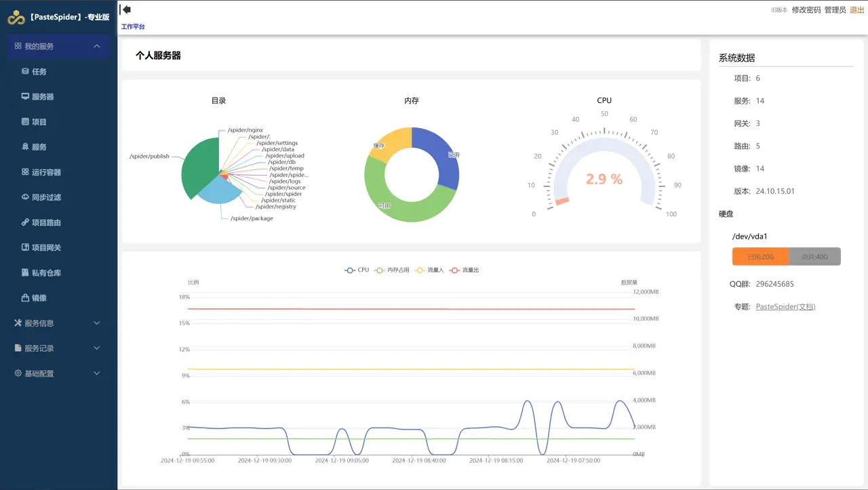Expand the 服务记录 menu chevron
This screenshot has height=490, width=868.
pyautogui.click(x=97, y=348)
